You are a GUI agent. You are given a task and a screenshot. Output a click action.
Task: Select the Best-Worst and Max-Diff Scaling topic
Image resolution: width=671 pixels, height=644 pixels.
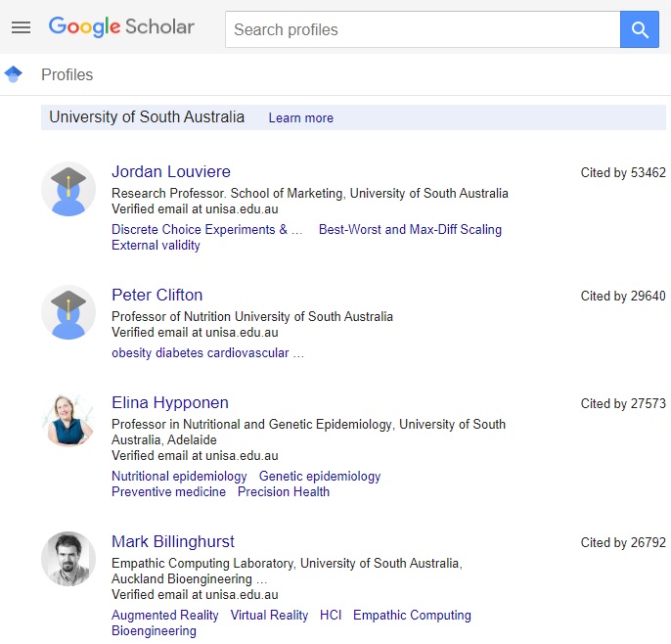[410, 229]
